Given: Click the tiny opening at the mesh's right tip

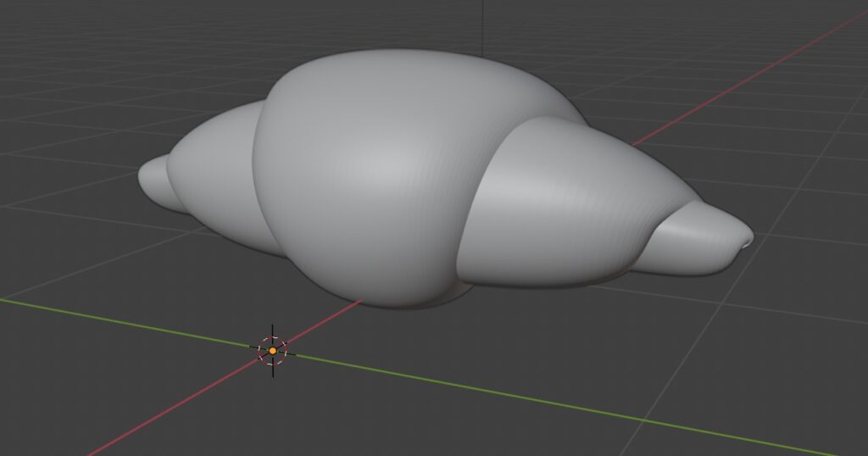Looking at the screenshot, I should pos(747,243).
